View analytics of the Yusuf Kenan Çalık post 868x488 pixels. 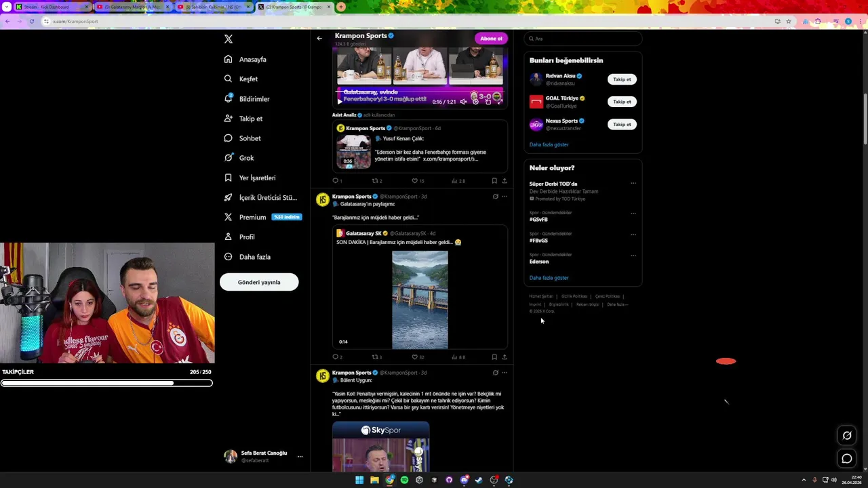tap(458, 181)
